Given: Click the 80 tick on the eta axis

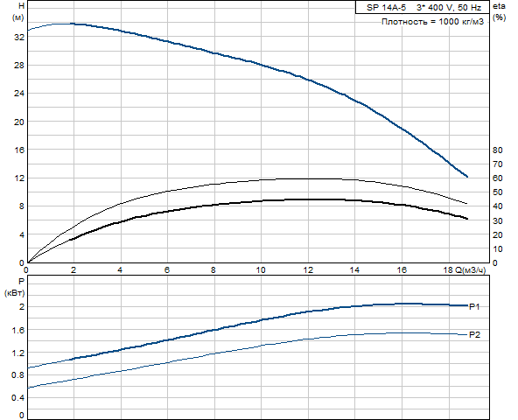Looking at the screenshot, I should [498, 150].
